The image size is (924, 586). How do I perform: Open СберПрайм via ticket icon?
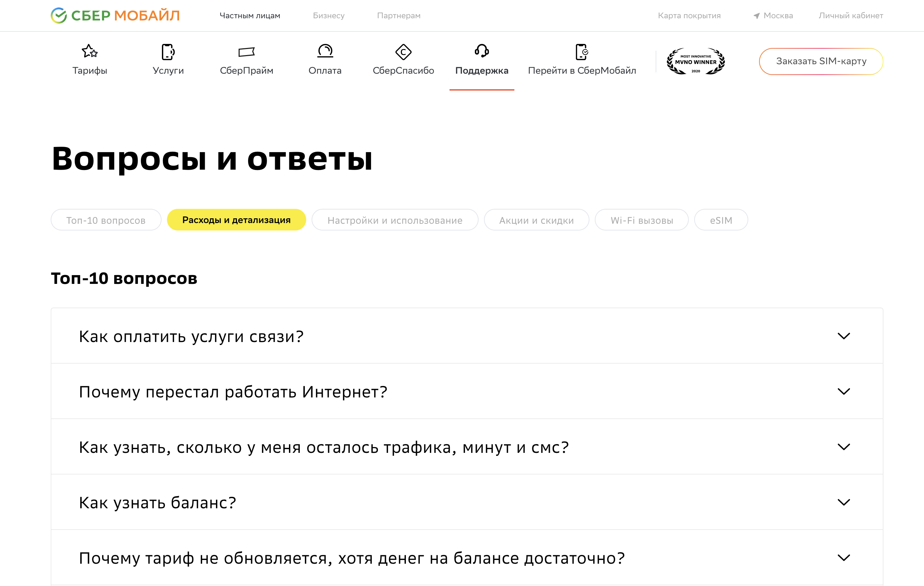pyautogui.click(x=247, y=52)
